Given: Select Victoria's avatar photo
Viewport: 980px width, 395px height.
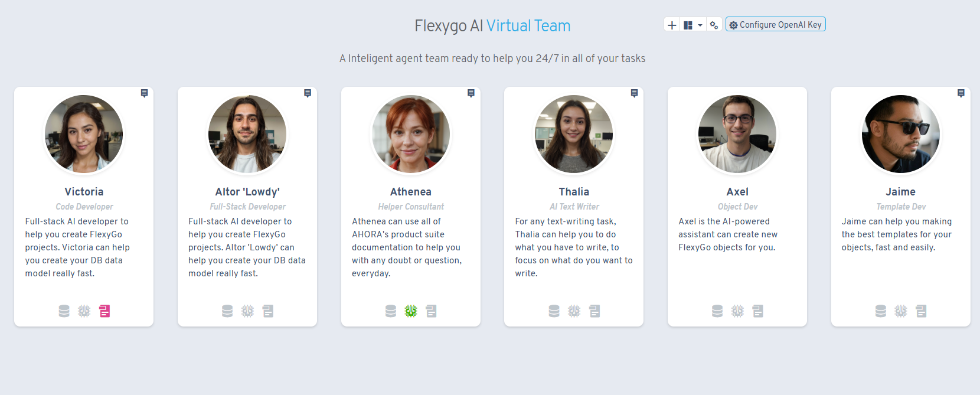Looking at the screenshot, I should tap(84, 134).
